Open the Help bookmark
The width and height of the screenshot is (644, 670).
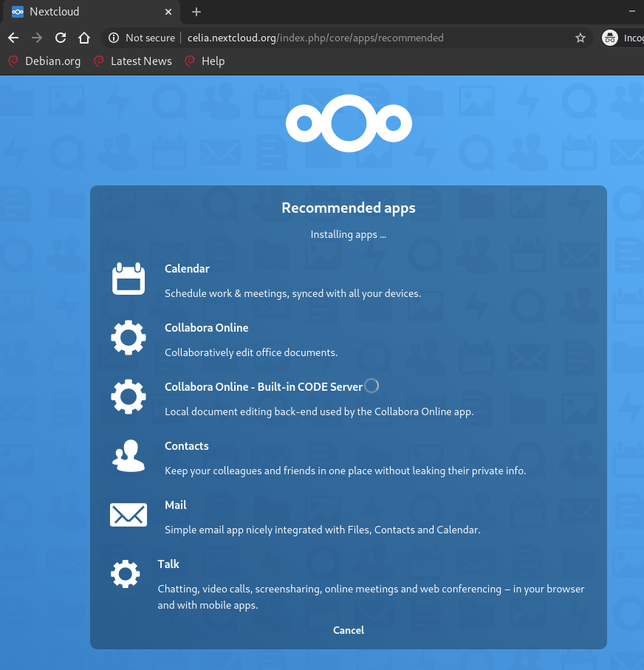click(x=205, y=61)
